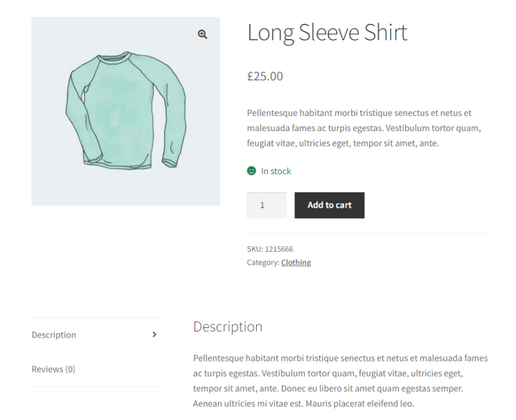The width and height of the screenshot is (516, 420).
Task: Expand the Description section via its chevron arrow
Action: pos(154,335)
